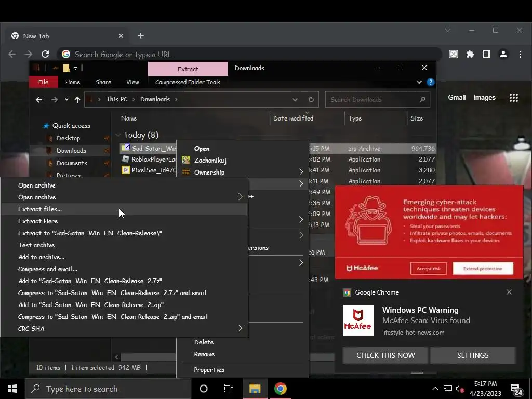
Task: Click SETTINGS in Chrome notification
Action: [473, 355]
